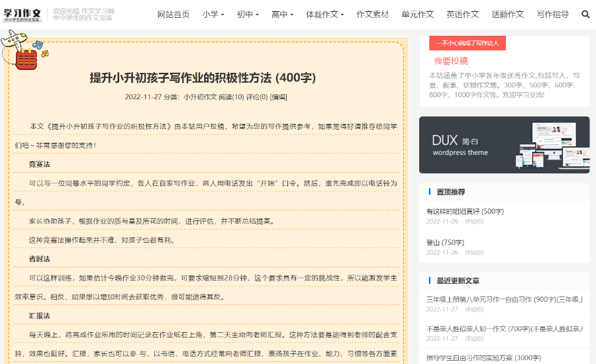The width and height of the screenshot is (596, 364).
Task: Expand the 高中 dropdown menu
Action: pos(282,15)
